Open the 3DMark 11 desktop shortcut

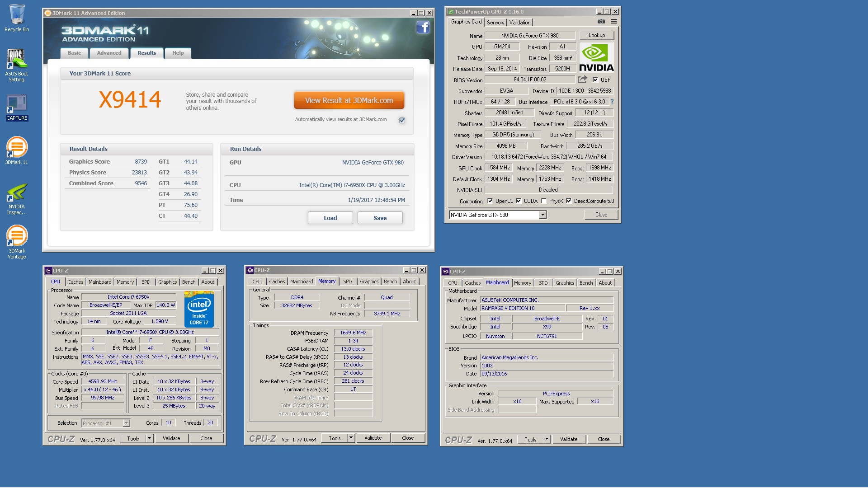(x=17, y=150)
